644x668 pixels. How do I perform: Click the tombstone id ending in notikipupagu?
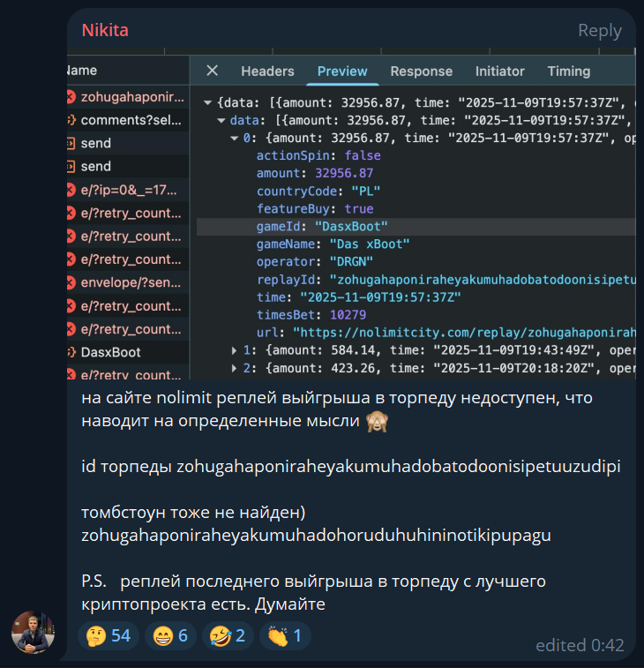(316, 536)
